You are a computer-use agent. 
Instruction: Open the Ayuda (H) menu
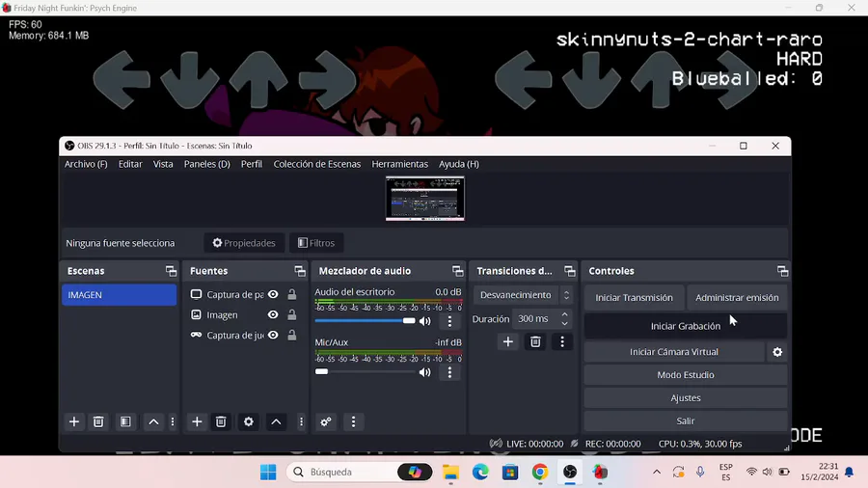coord(459,164)
